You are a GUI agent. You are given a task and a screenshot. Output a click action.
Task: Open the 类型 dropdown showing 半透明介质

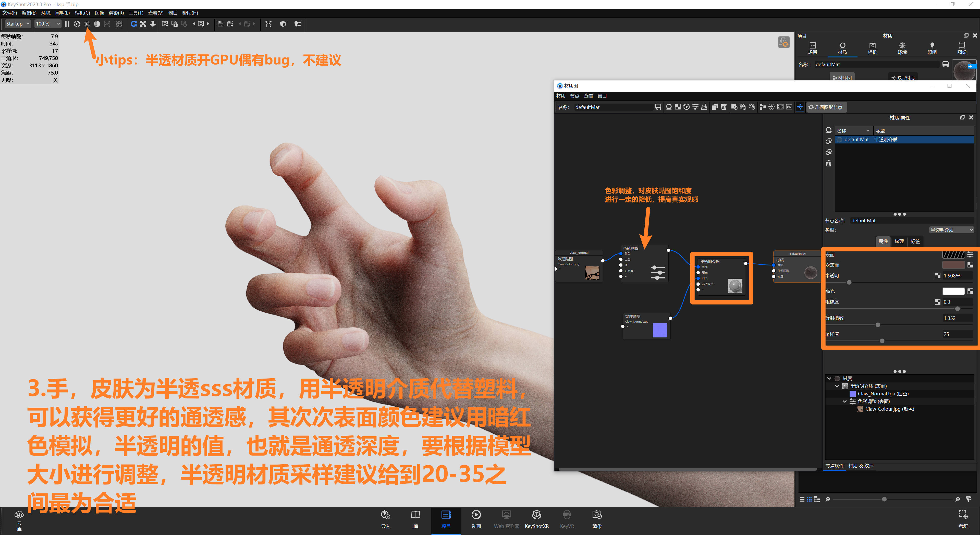pos(951,230)
